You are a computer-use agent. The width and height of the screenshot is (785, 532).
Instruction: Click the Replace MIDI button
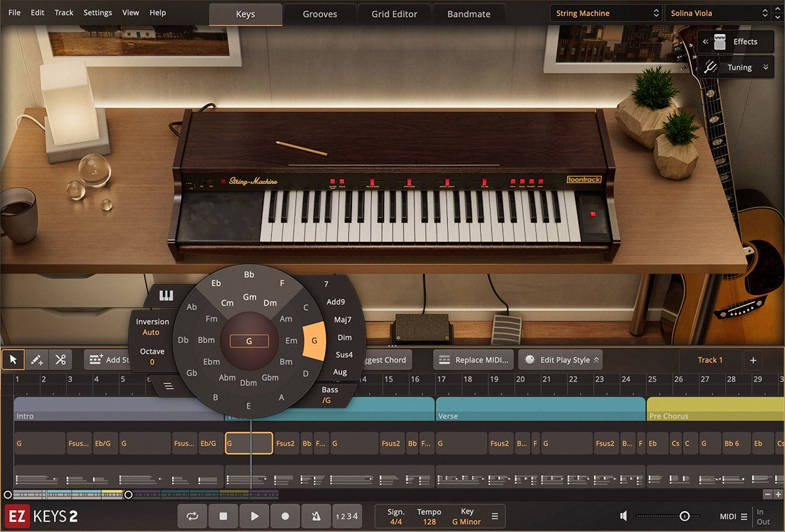click(x=474, y=360)
